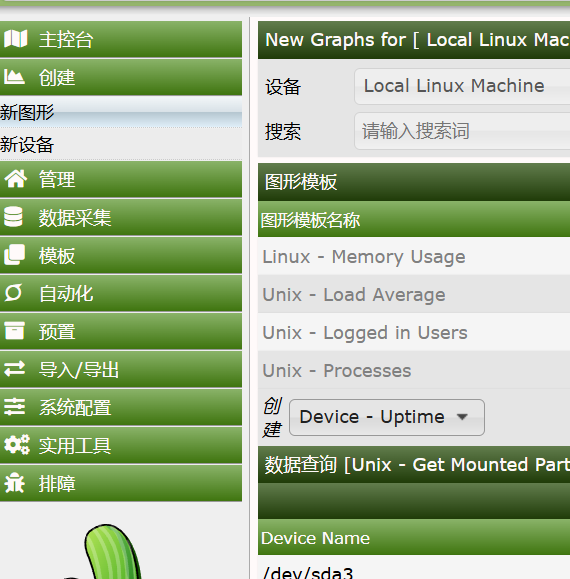Select the Linux - Memory Usage row
This screenshot has height=579, width=570.
pos(414,257)
